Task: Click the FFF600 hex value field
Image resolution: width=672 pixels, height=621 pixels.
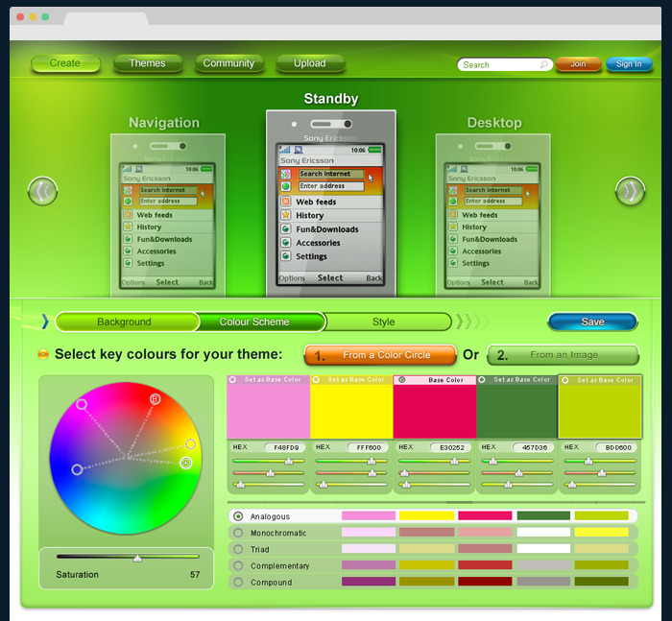Action: [368, 447]
